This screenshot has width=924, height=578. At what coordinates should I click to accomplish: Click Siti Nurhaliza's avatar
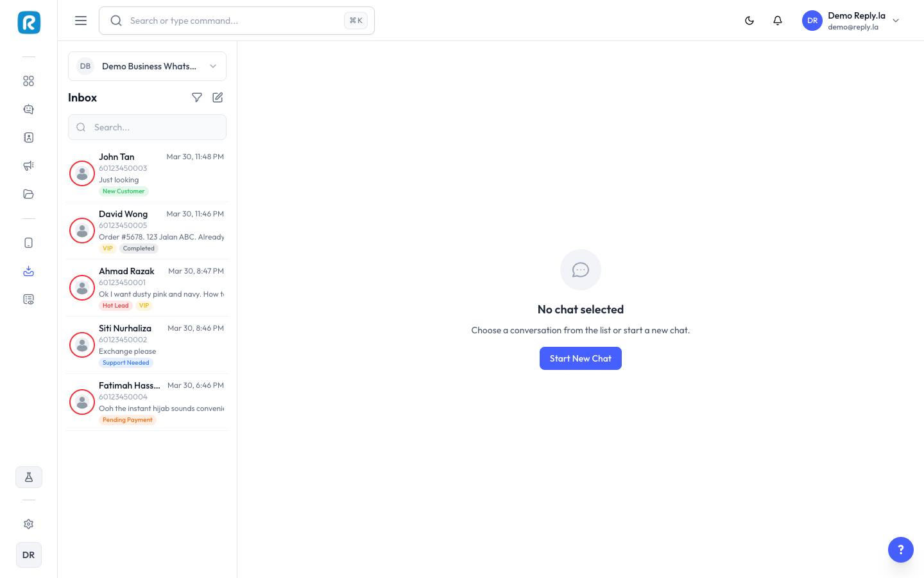coord(82,345)
